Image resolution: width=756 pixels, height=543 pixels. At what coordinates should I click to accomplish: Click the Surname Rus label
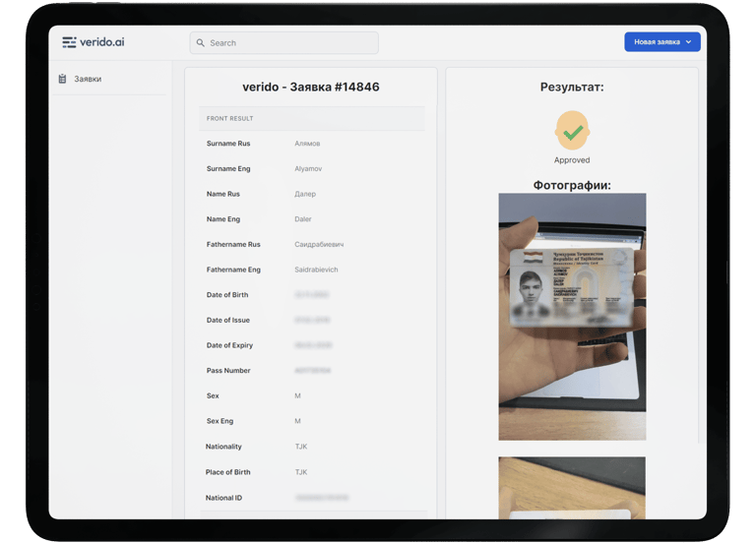pyautogui.click(x=228, y=144)
